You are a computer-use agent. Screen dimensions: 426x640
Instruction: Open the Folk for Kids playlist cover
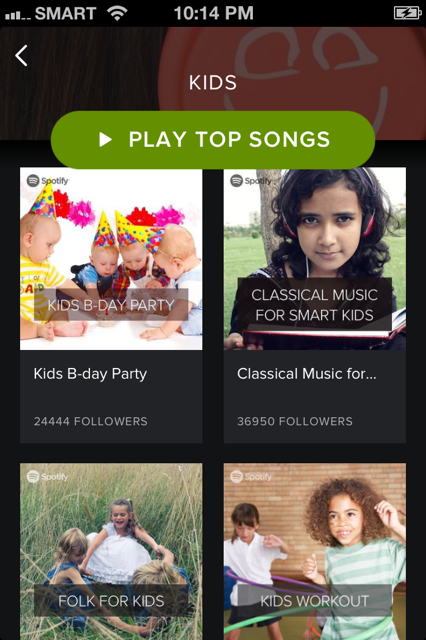[111, 551]
